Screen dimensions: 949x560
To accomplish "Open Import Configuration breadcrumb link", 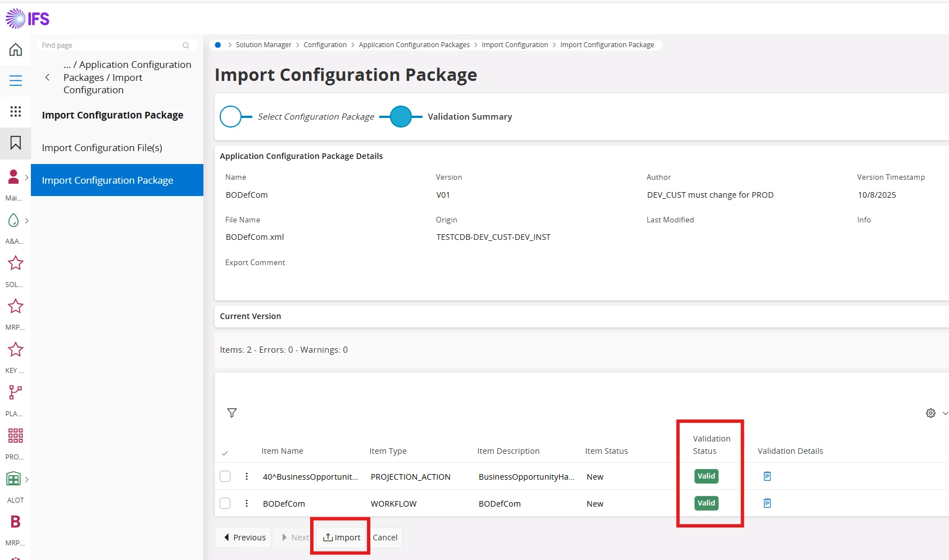I will click(515, 45).
